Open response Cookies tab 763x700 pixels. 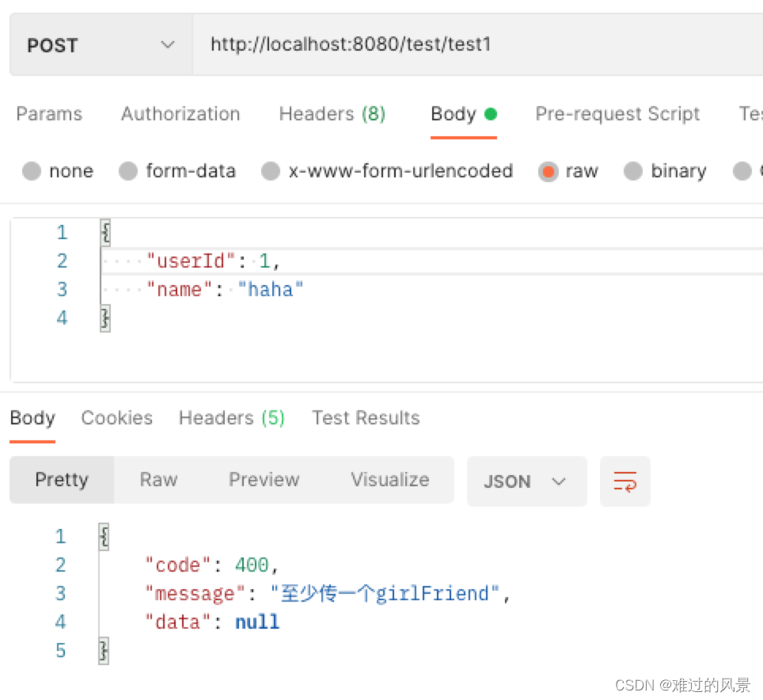pos(117,418)
